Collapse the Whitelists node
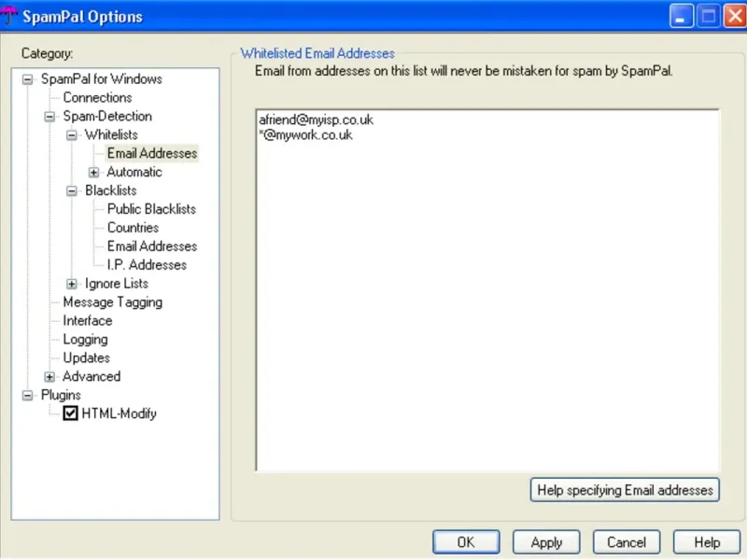 [72, 135]
